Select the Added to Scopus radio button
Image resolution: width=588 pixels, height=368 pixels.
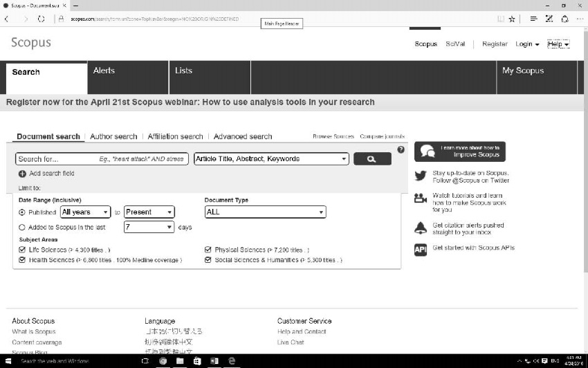pos(22,228)
